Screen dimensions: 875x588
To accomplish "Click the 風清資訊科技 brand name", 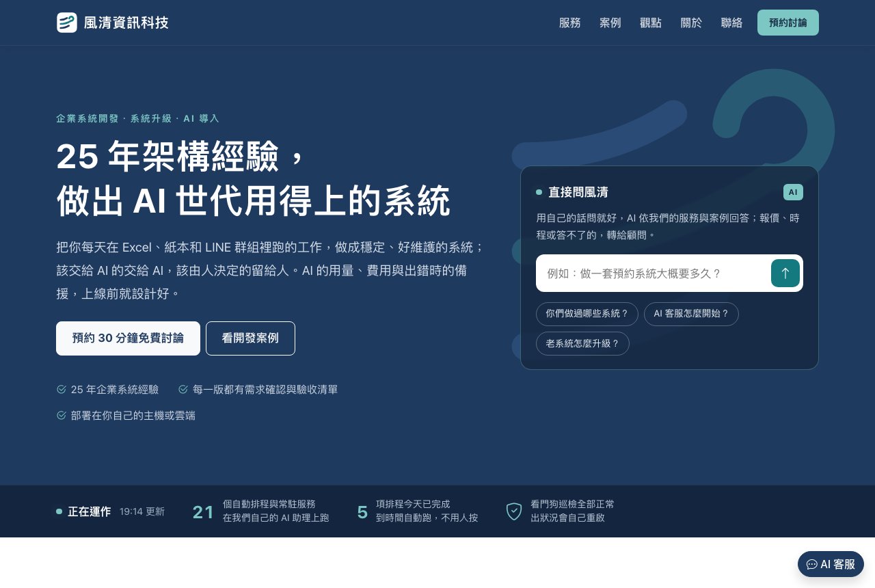I will tap(126, 23).
